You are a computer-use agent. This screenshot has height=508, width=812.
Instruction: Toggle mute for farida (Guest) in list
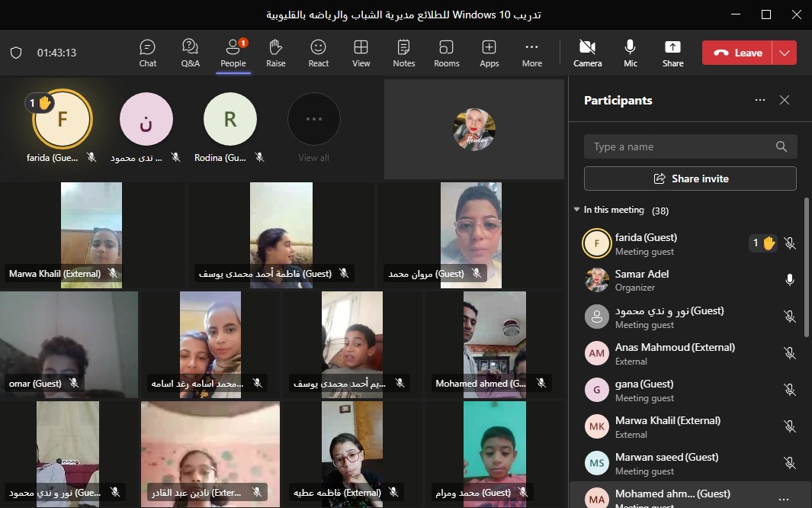point(790,243)
